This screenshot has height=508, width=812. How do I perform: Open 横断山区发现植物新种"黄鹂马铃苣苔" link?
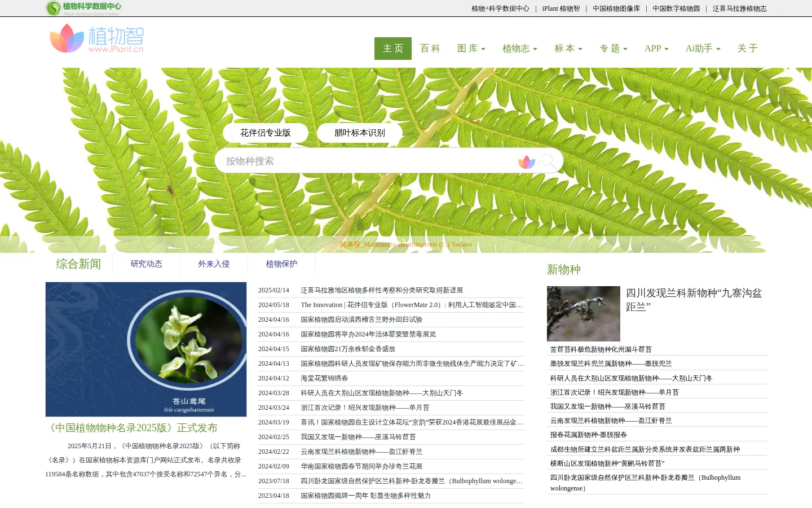click(x=607, y=463)
